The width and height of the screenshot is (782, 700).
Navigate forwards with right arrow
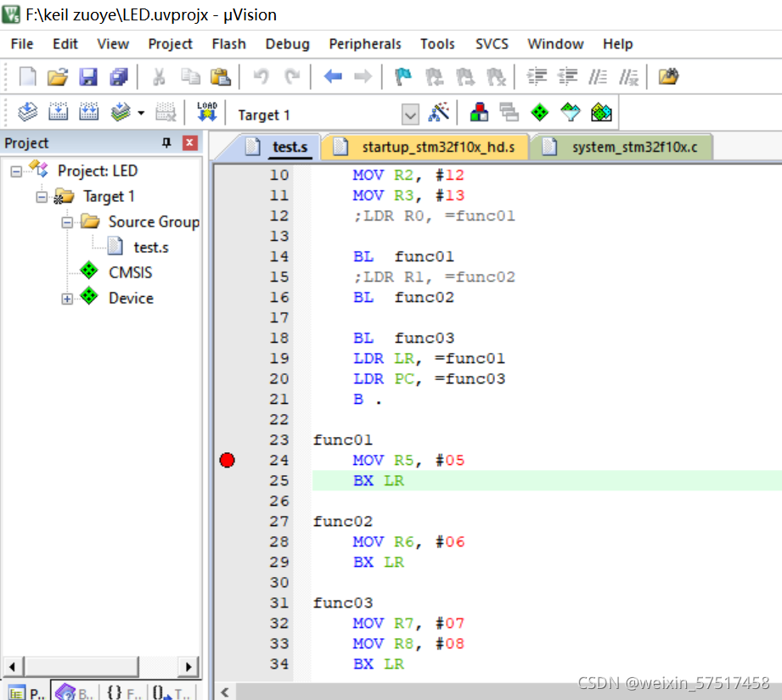click(363, 76)
